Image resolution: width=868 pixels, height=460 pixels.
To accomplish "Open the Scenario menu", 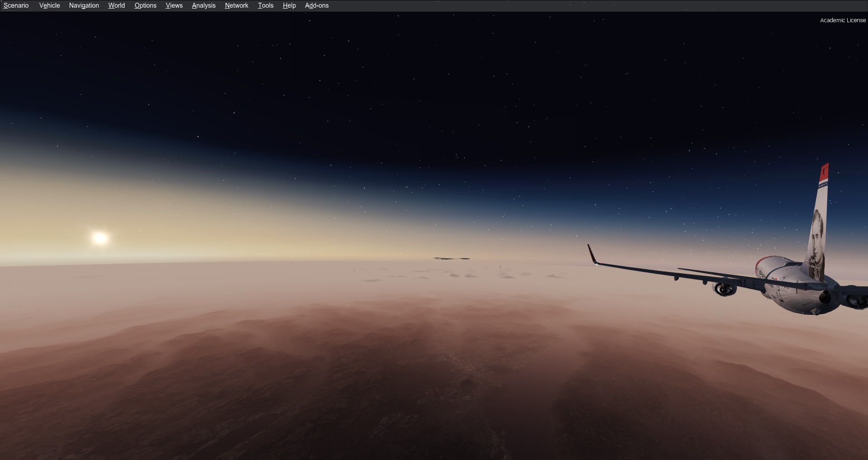I will tap(16, 5).
